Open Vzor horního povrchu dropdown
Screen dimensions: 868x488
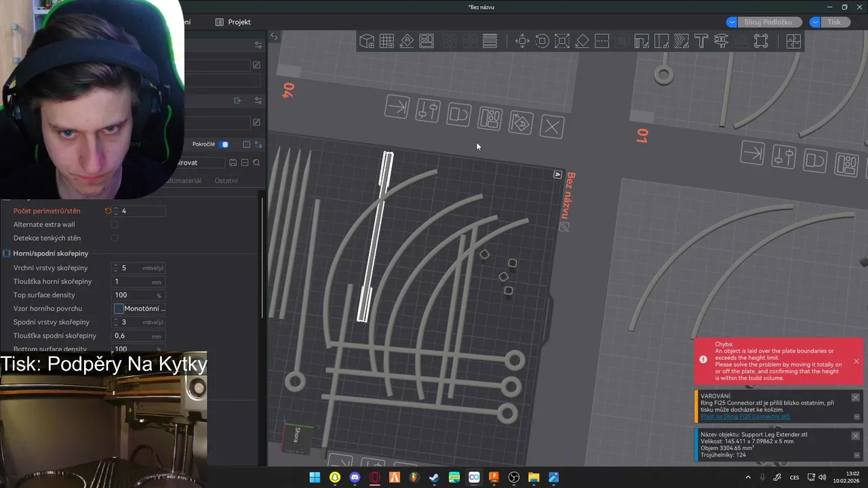(x=139, y=308)
